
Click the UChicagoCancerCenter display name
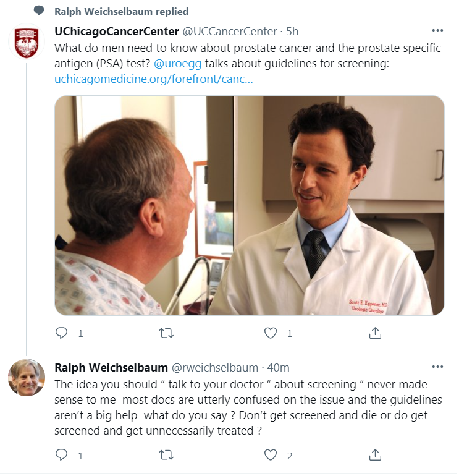[x=117, y=32]
